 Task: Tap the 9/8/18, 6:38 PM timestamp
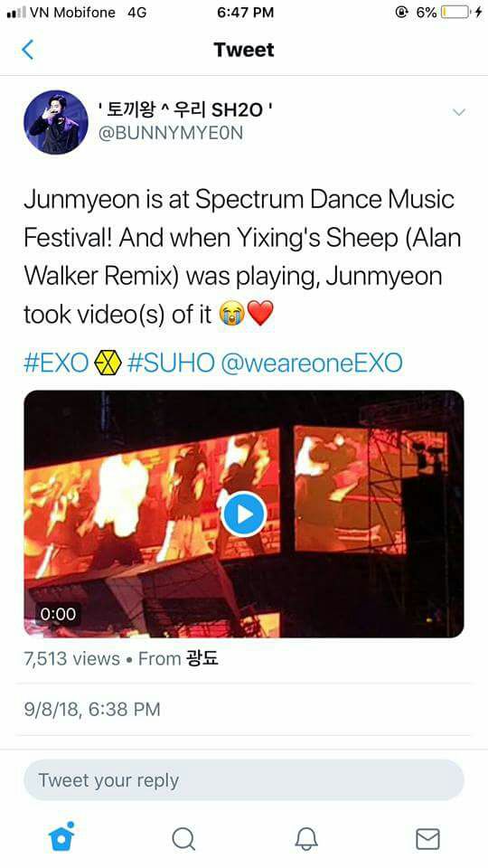92,709
